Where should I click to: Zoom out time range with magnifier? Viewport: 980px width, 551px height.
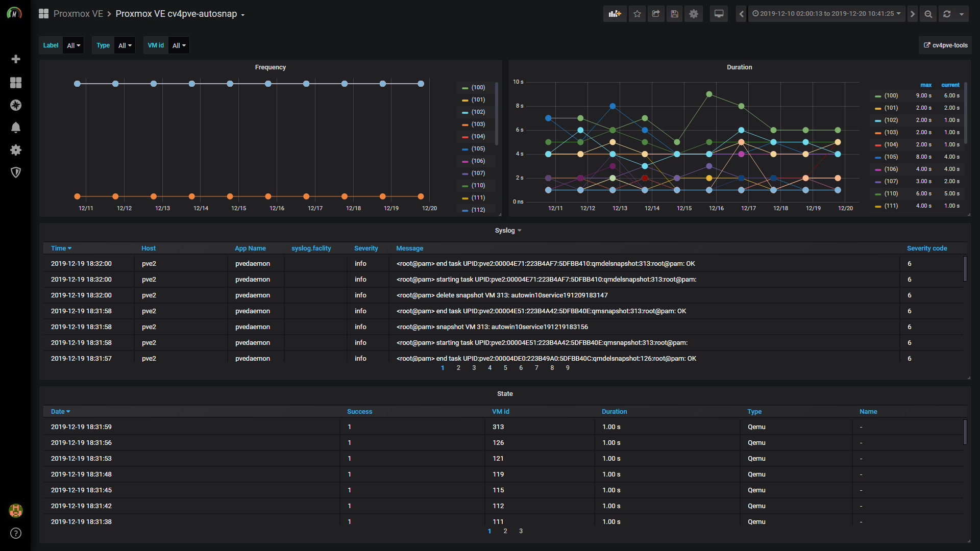[928, 14]
